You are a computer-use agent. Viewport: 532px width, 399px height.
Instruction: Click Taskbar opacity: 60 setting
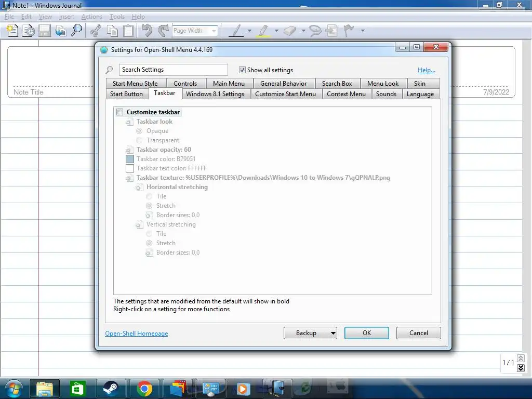pos(164,150)
